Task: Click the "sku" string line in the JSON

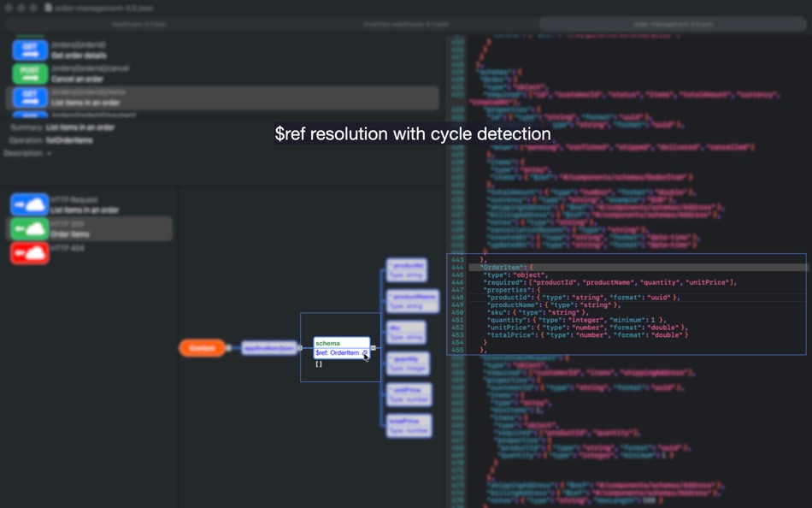Action: (x=538, y=312)
